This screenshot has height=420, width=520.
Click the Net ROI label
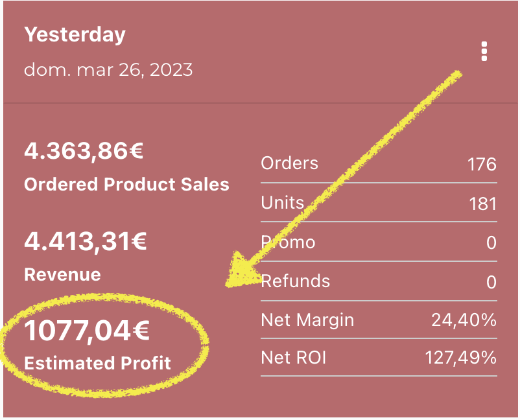[x=294, y=358]
